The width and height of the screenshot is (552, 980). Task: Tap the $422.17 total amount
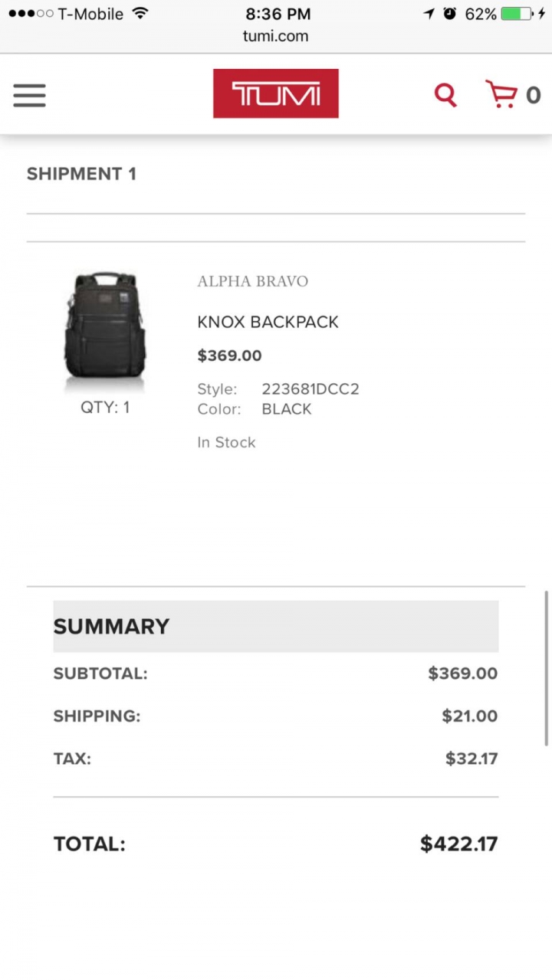pyautogui.click(x=458, y=844)
